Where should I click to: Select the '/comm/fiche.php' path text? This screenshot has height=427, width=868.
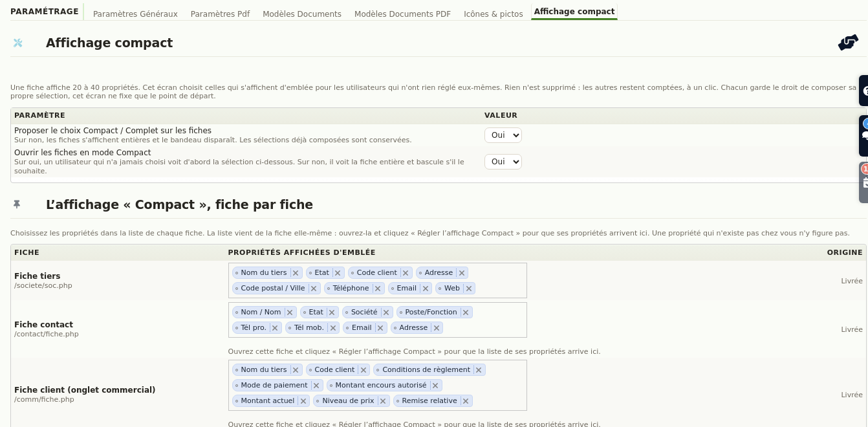pyautogui.click(x=44, y=400)
